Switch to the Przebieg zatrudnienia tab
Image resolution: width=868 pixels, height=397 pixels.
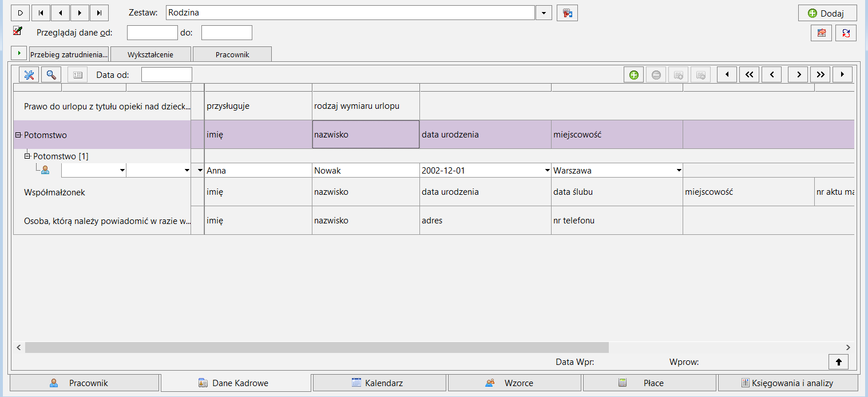tap(69, 54)
